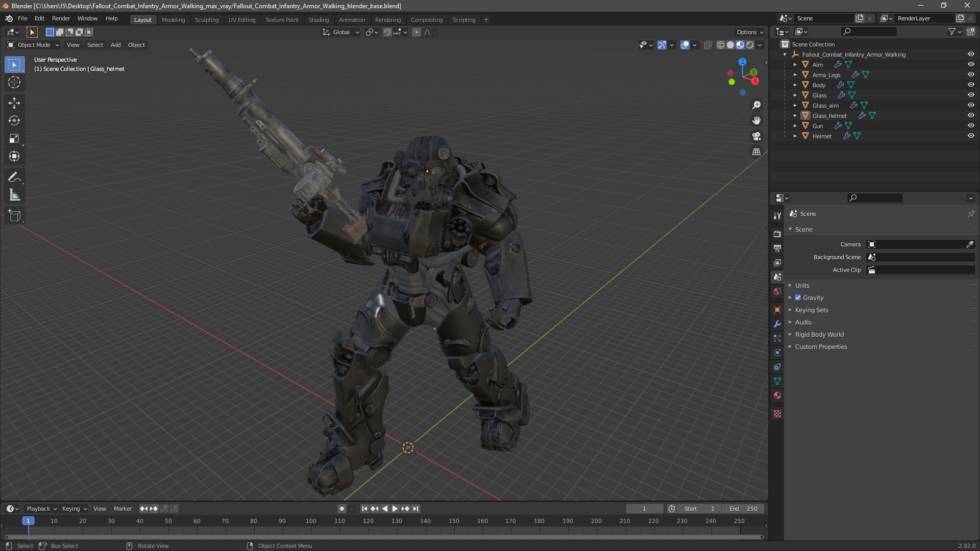
Task: Expand the Custom Properties panel
Action: click(x=821, y=346)
